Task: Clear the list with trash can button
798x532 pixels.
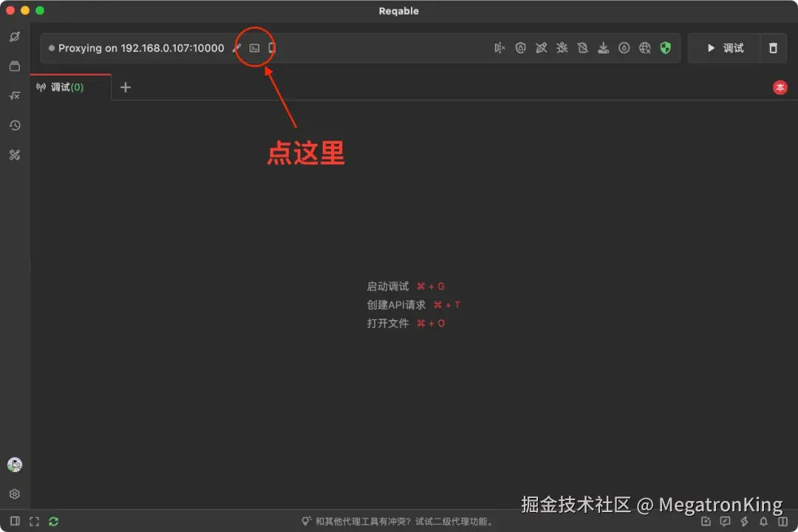Action: point(773,48)
